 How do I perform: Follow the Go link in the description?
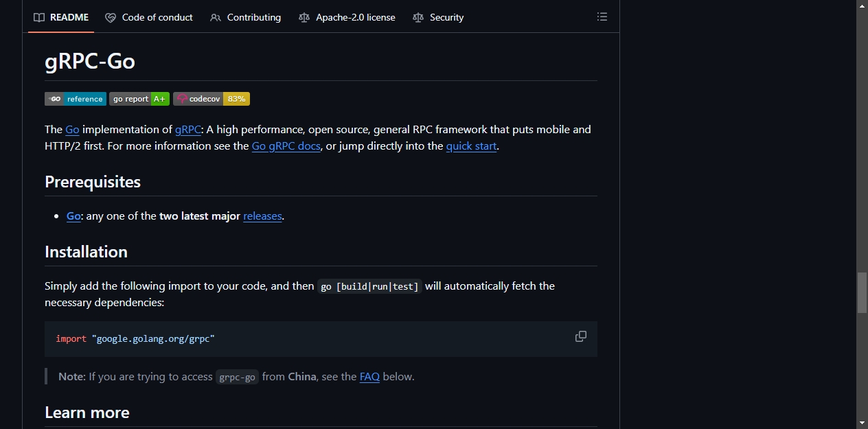point(72,129)
